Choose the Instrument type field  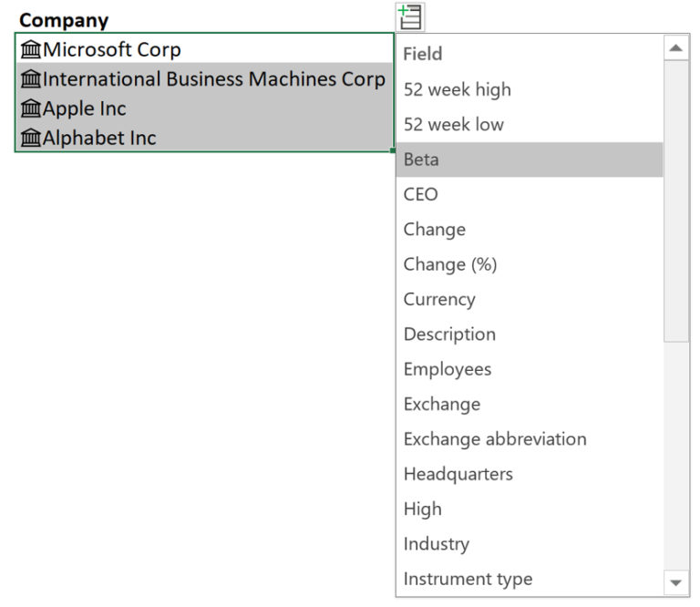(467, 579)
